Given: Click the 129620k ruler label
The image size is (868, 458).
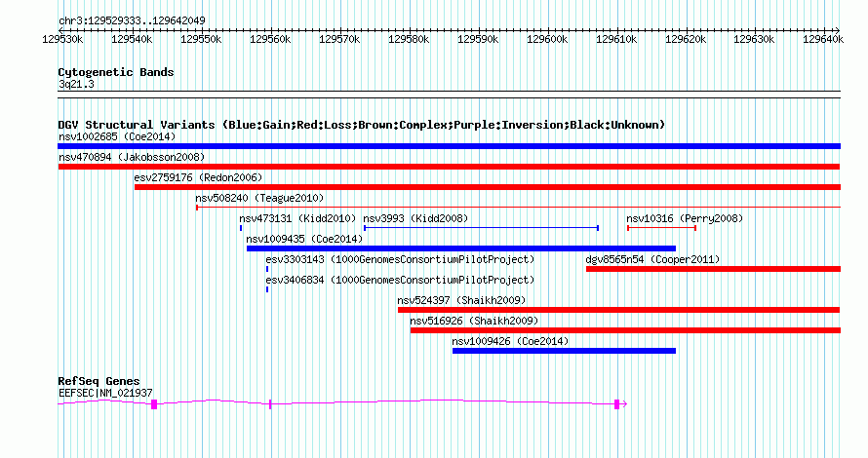Looking at the screenshot, I should (686, 39).
